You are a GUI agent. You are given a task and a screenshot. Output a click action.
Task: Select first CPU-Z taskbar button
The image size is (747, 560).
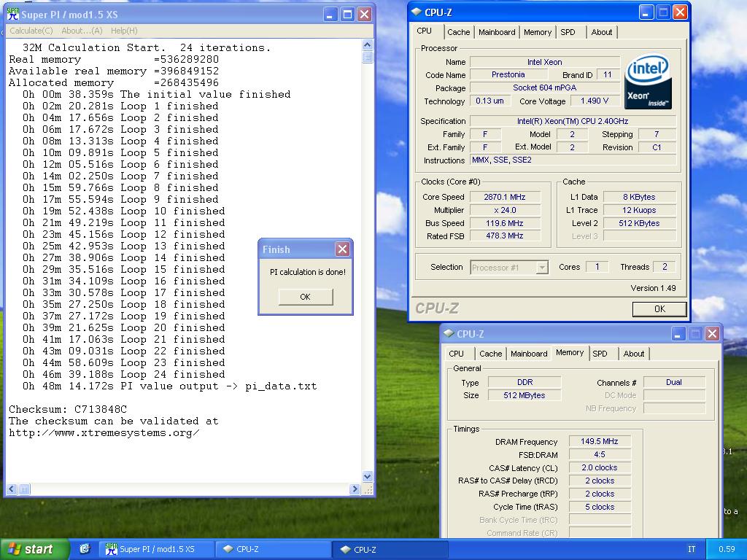coord(274,549)
